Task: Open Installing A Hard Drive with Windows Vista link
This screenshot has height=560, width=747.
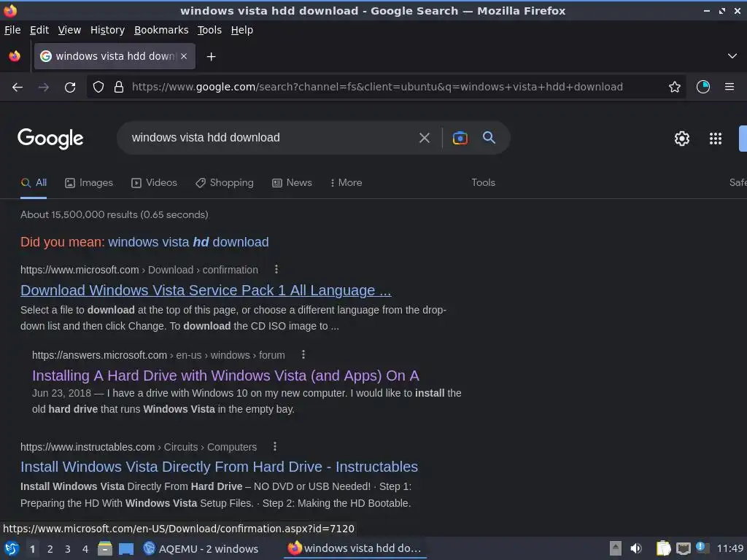Action: [x=226, y=376]
